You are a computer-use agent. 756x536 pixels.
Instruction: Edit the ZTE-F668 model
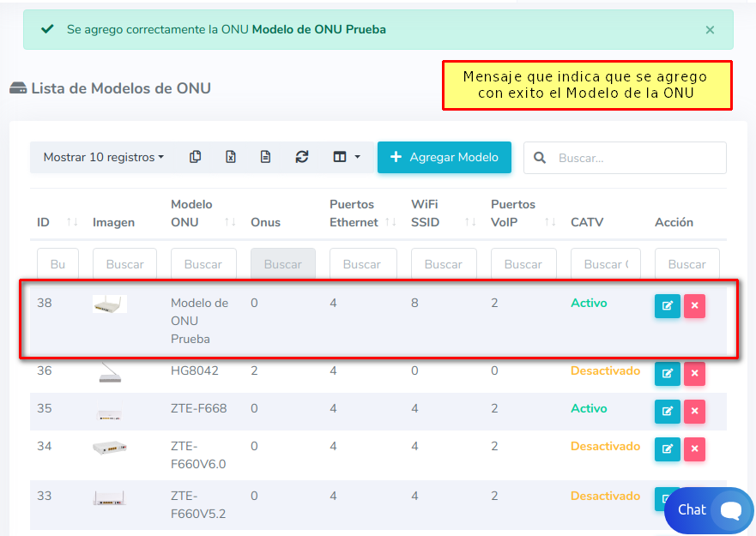click(667, 412)
